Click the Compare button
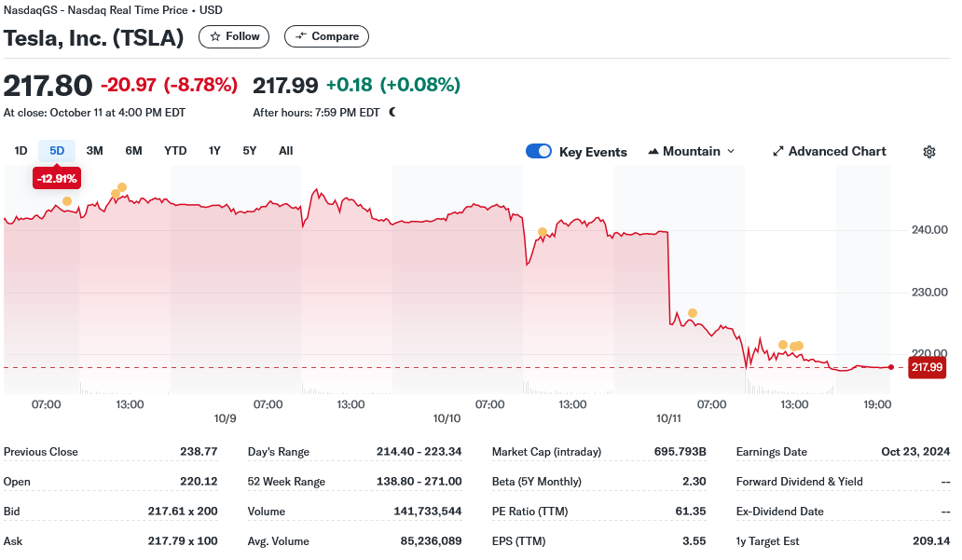The image size is (962, 560). click(x=326, y=36)
